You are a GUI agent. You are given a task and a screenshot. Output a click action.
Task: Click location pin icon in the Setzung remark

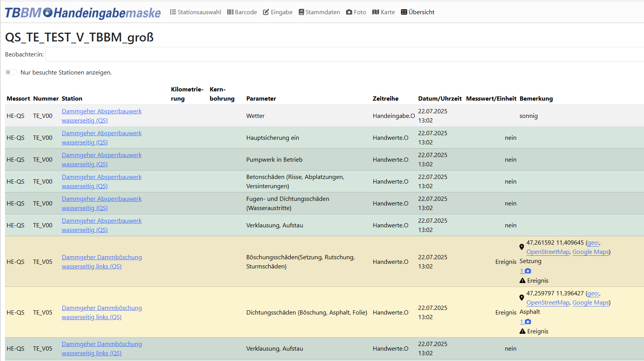[522, 247]
